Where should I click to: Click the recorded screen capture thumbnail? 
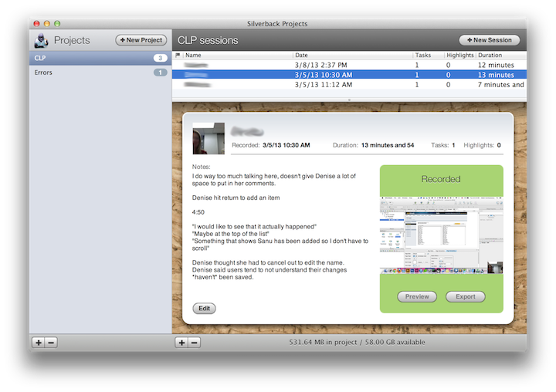pos(442,235)
